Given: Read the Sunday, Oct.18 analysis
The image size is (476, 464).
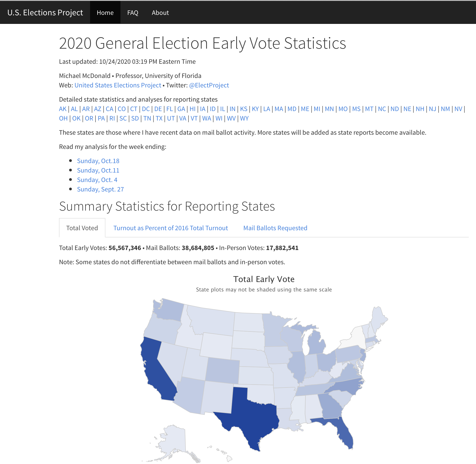Looking at the screenshot, I should pyautogui.click(x=98, y=161).
